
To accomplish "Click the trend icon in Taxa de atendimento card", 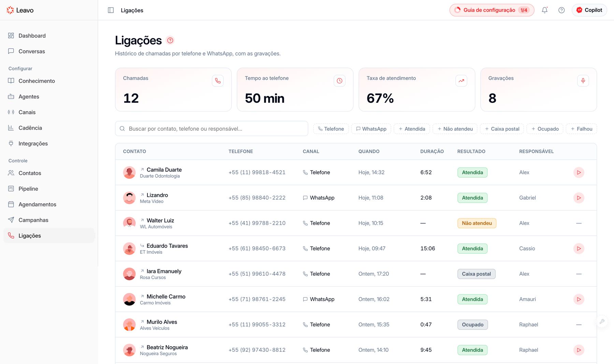I will coord(461,81).
